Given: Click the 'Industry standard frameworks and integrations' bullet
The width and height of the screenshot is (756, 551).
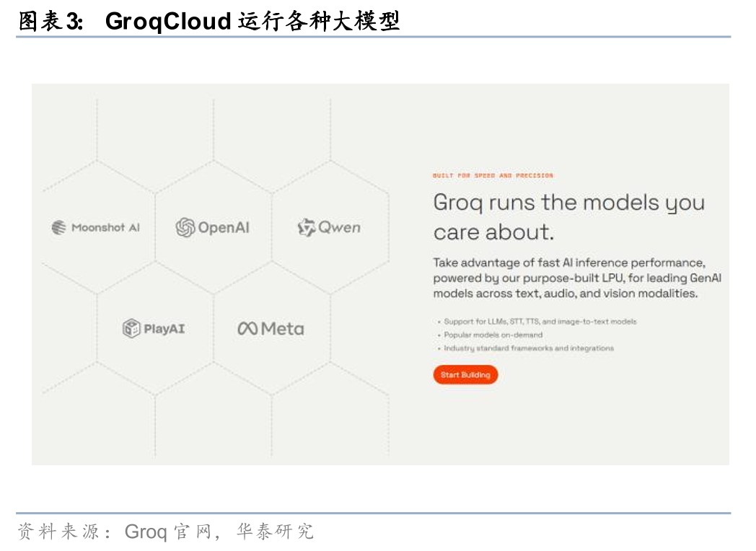Looking at the screenshot, I should (529, 348).
